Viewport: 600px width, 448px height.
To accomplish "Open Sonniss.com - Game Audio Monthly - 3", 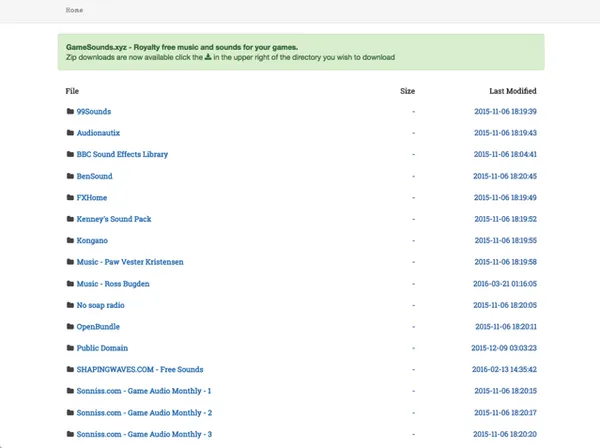I will 144,434.
